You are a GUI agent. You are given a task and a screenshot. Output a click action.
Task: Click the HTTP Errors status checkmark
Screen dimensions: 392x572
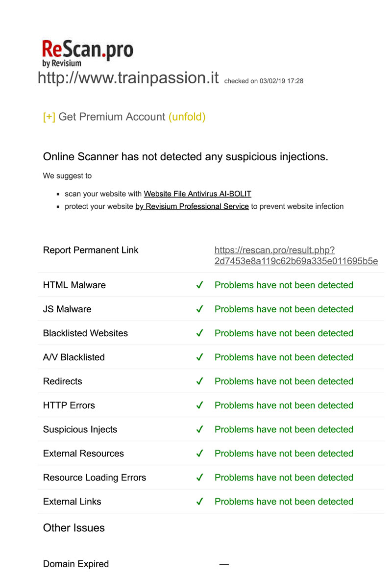tap(199, 405)
